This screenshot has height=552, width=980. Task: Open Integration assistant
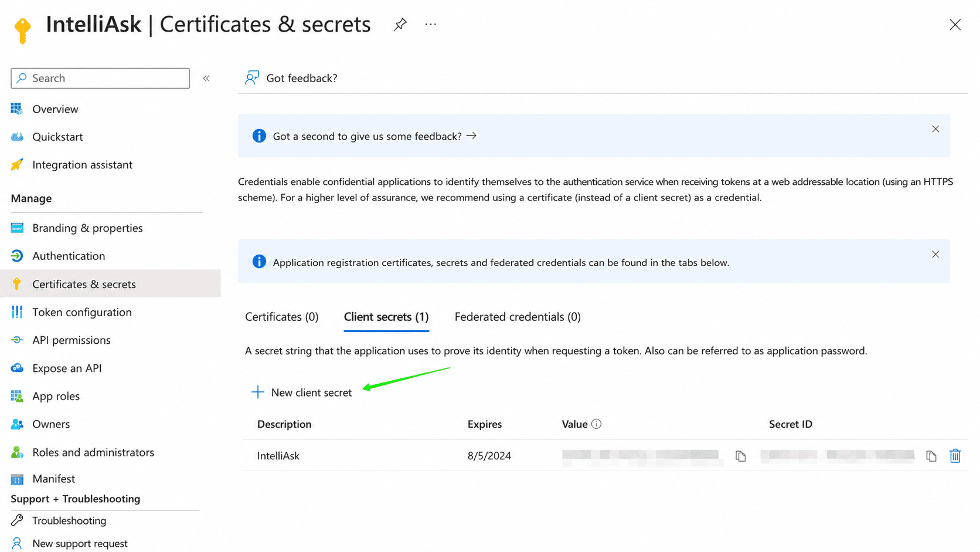[82, 165]
